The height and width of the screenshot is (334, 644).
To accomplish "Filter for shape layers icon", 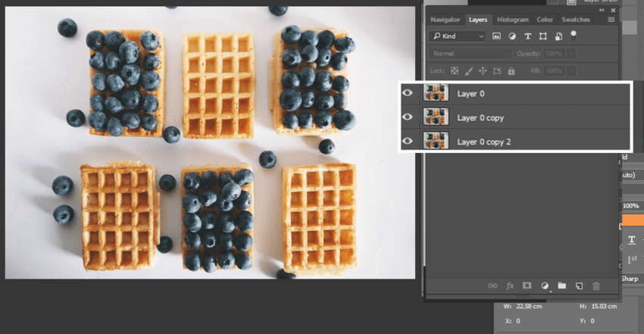I will [543, 36].
